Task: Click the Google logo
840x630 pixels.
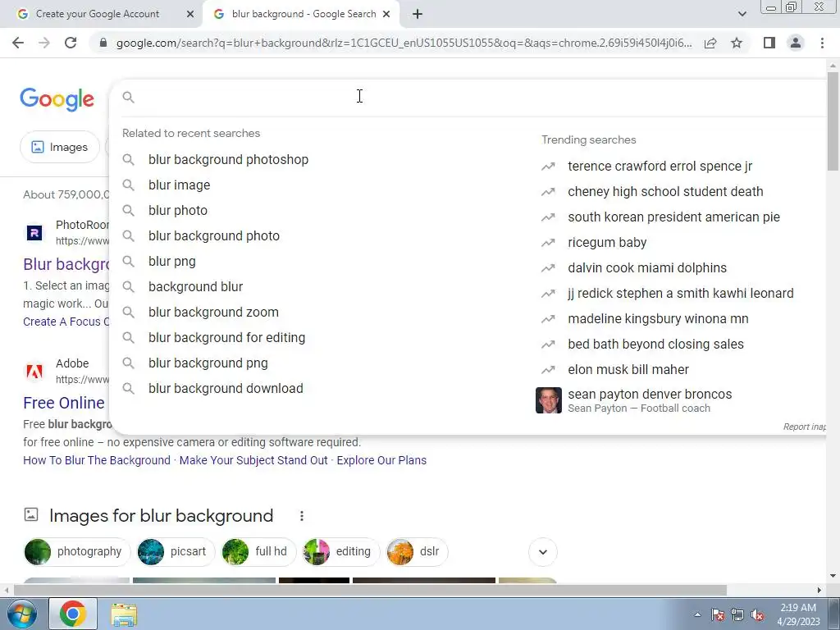Action: pyautogui.click(x=57, y=99)
